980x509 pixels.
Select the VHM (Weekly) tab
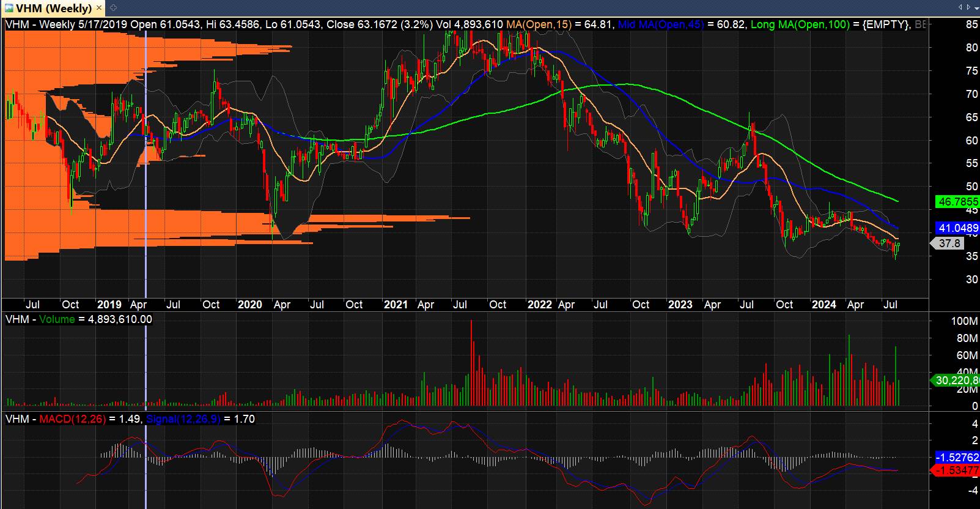click(x=53, y=8)
